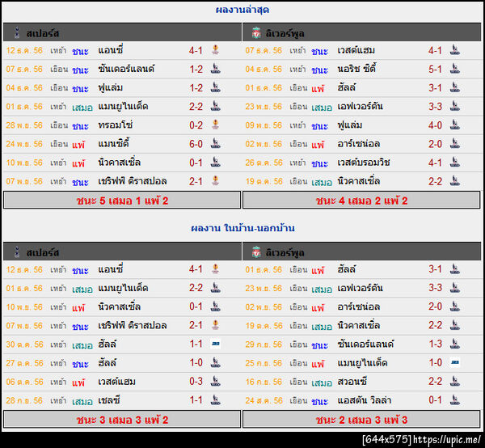Screen dimensions: 485x448
Task: Click the opponent name "แอสตัน วิลล่า"
Action: point(365,400)
